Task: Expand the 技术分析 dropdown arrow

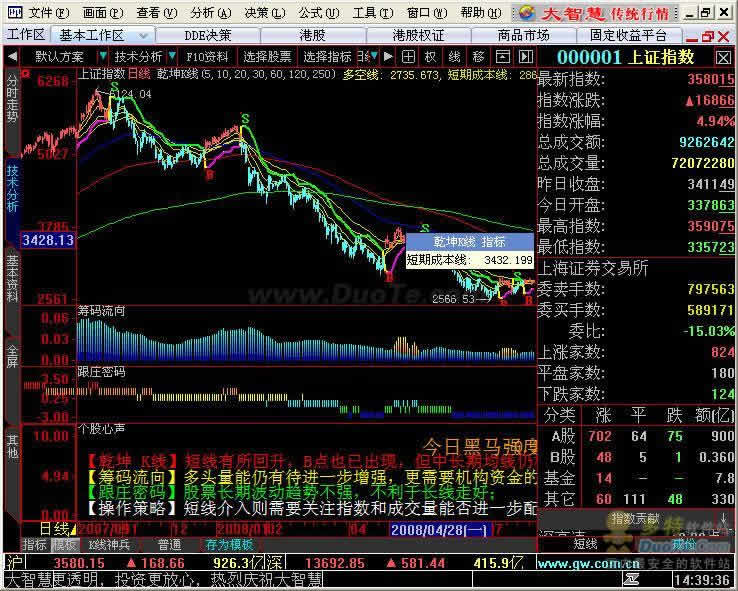Action: click(x=172, y=56)
